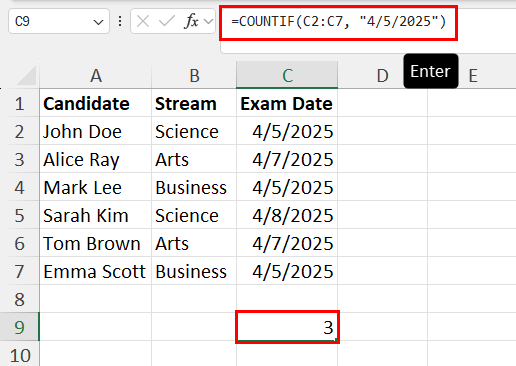Select Emma Scott's Business stream cell
The image size is (516, 366).
click(194, 272)
